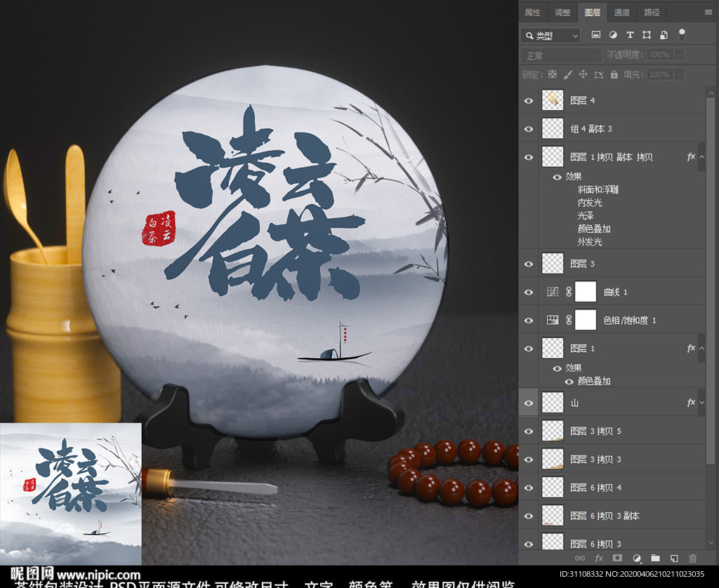Hide the 曲线 1 adjustment layer
This screenshot has width=719, height=588.
pyautogui.click(x=529, y=292)
